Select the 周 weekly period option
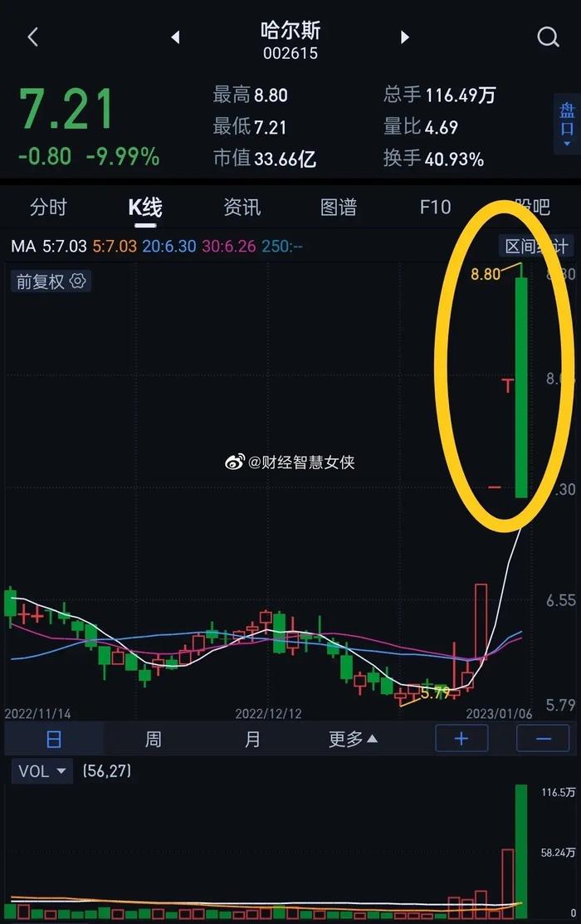Screen dimensions: 581x924 tap(154, 738)
